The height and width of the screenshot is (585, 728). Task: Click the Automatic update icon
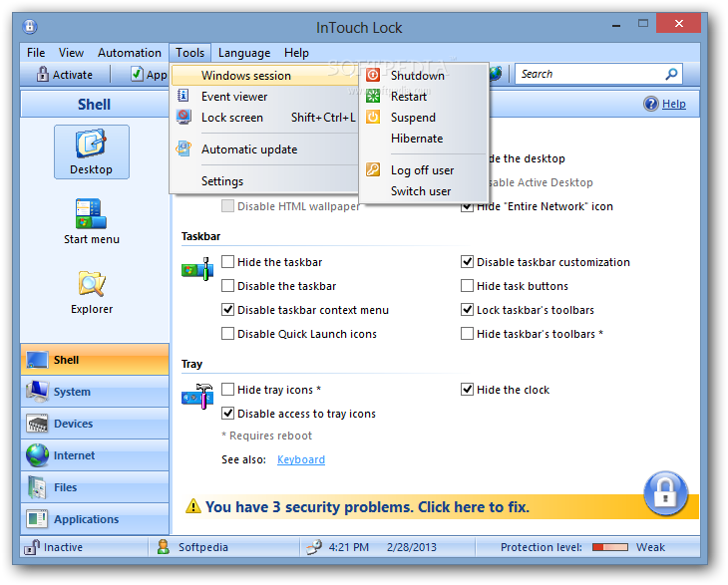click(183, 148)
